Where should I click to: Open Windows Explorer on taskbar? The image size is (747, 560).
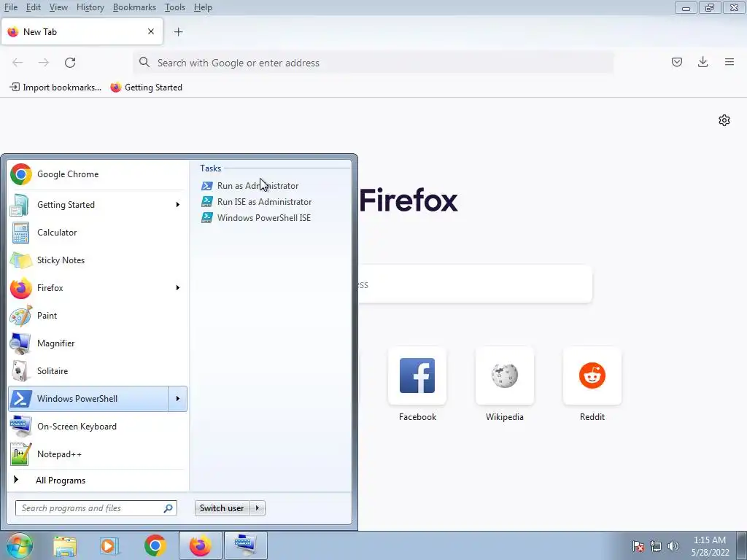coord(65,545)
